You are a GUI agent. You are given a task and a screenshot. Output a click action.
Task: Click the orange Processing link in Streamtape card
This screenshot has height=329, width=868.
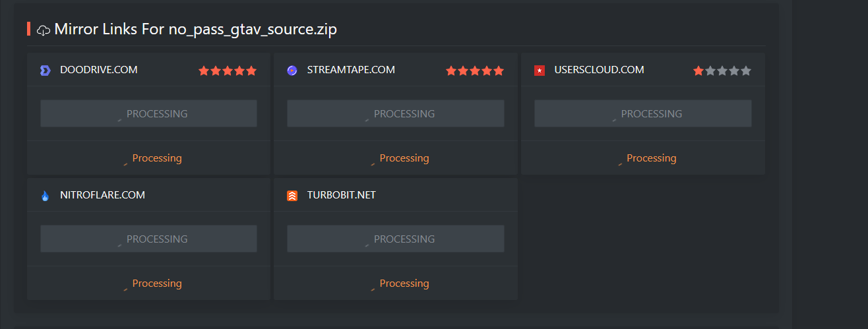(404, 158)
